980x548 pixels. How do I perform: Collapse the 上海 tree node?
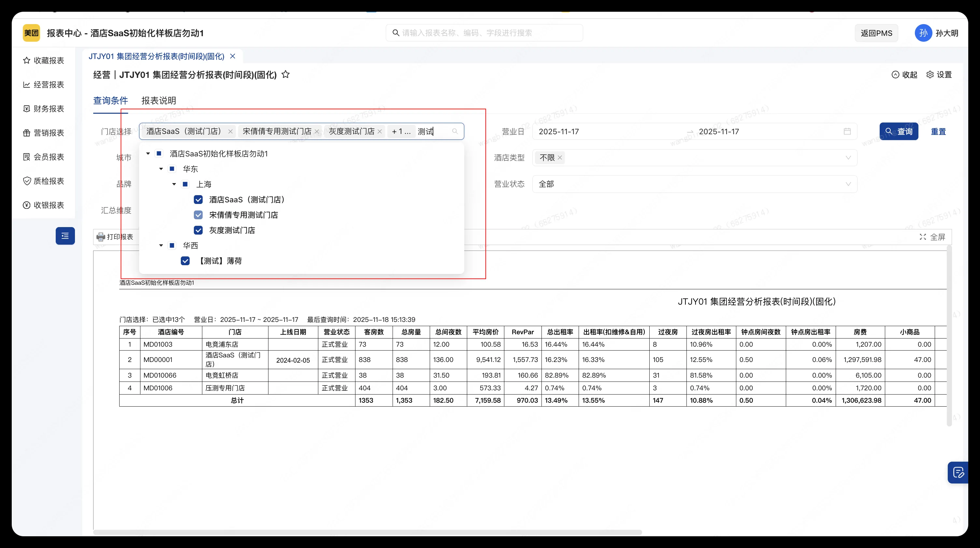(x=174, y=184)
